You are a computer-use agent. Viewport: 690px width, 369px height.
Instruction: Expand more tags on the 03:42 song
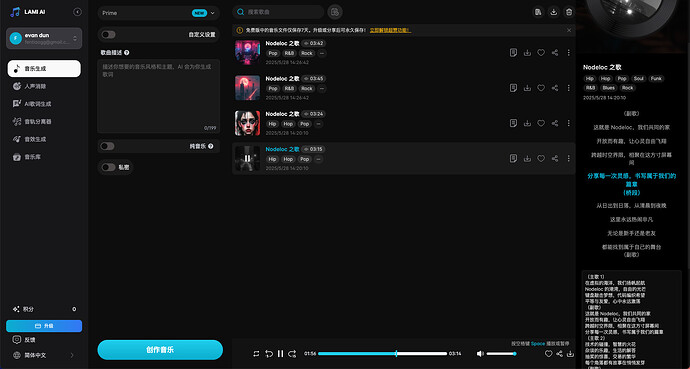pos(322,53)
